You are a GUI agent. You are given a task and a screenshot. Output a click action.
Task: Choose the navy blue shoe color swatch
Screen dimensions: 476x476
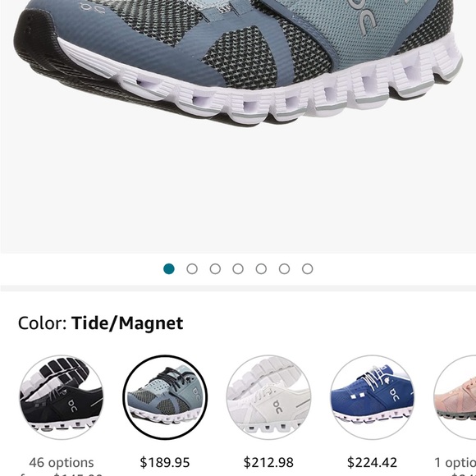coord(372,397)
